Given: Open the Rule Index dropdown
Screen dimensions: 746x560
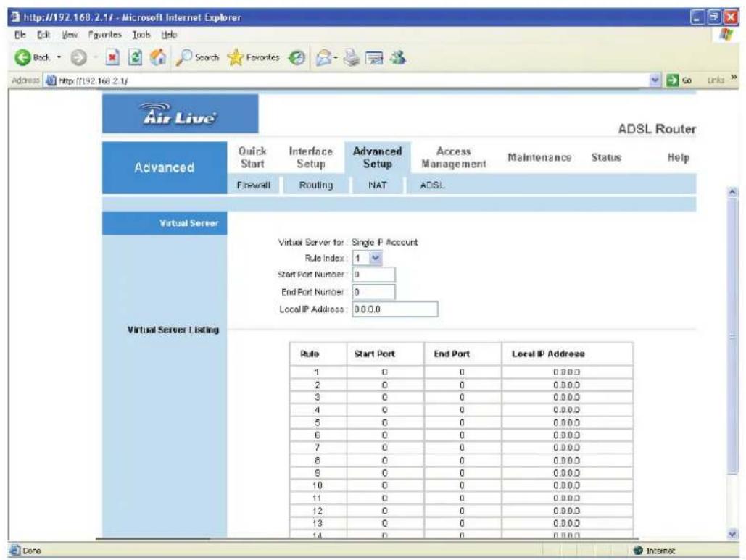Looking at the screenshot, I should pos(376,258).
